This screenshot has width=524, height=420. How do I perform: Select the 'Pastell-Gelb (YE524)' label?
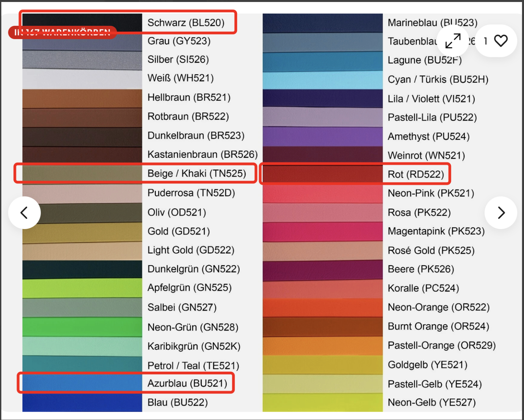tap(435, 384)
